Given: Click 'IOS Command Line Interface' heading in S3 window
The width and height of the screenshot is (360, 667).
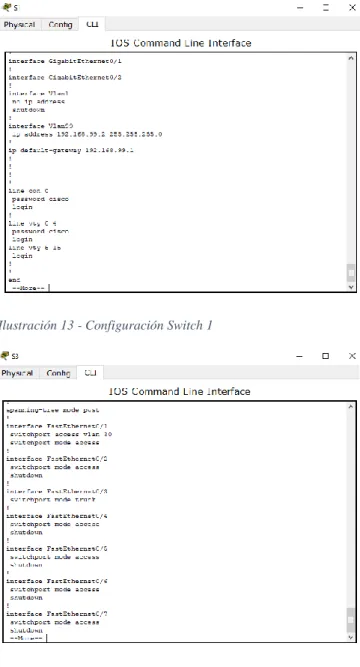Looking at the screenshot, I should [180, 391].
